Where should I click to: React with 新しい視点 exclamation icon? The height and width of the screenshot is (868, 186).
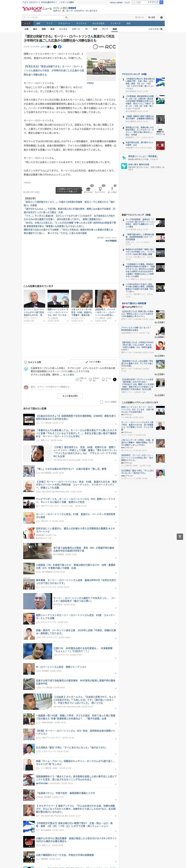coord(112,189)
